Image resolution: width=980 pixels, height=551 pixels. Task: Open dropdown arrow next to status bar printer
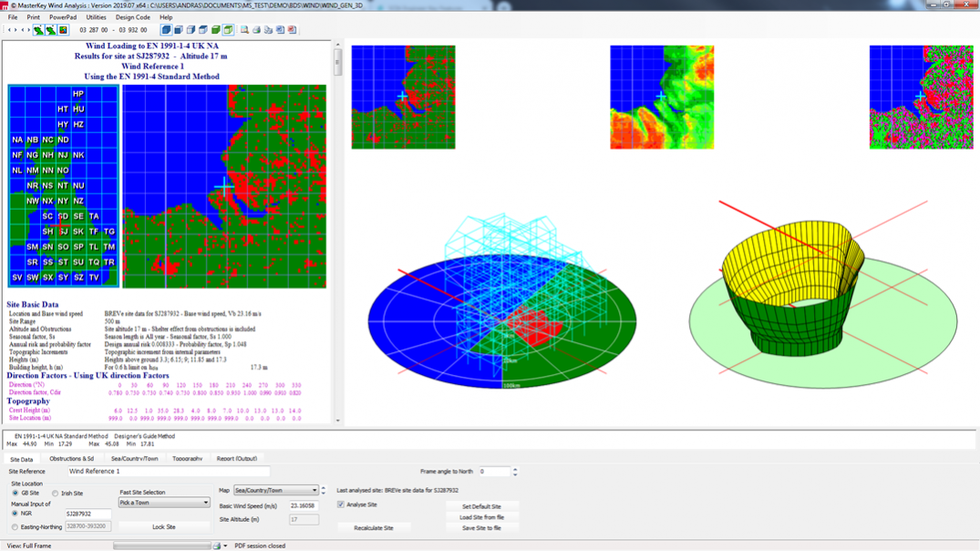225,546
